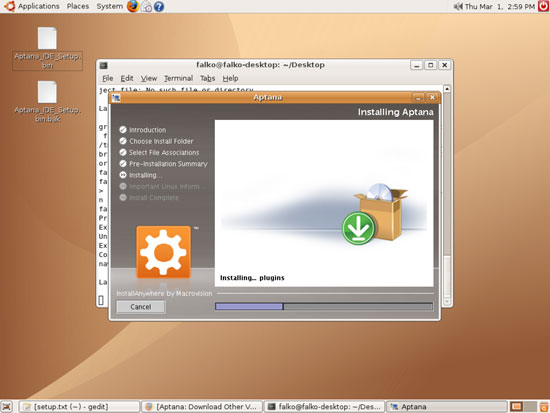
Task: Launch Firefox from the top panel
Action: pos(133,6)
